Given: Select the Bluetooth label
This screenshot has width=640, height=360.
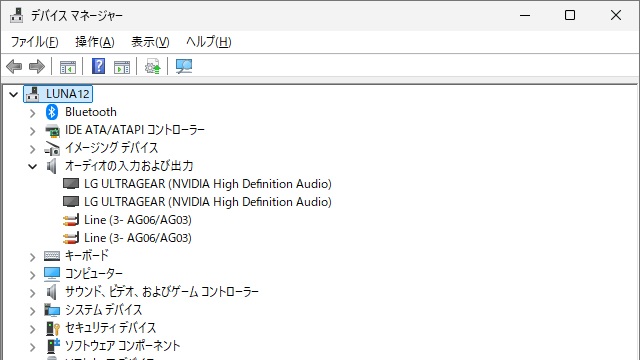Looking at the screenshot, I should (x=91, y=112).
